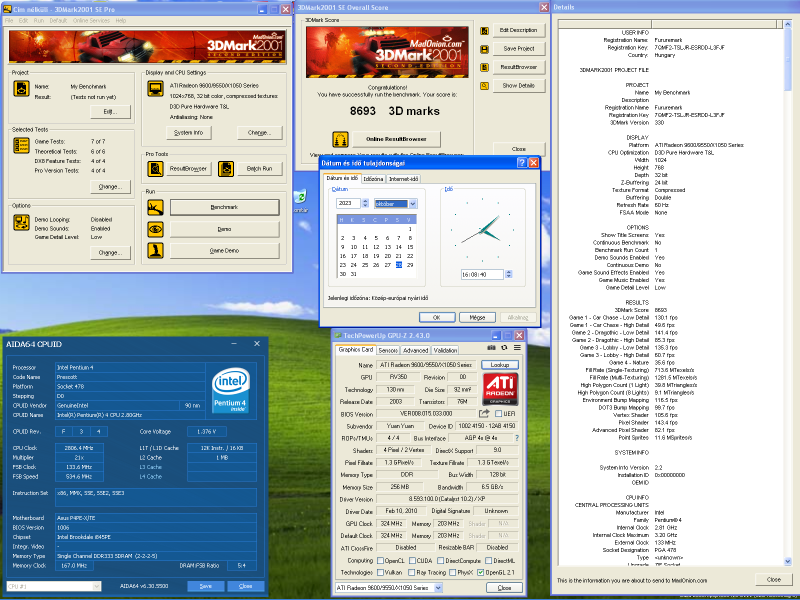Click the GPU-Z title bar app icon
The height and width of the screenshot is (600, 800).
pyautogui.click(x=337, y=335)
